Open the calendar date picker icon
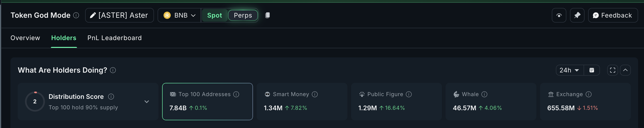Viewport: 644px width, 128px height. click(592, 70)
